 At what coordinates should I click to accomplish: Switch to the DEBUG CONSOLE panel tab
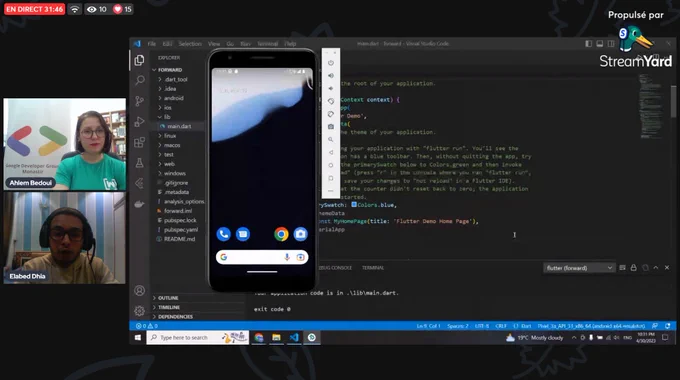[x=335, y=268]
